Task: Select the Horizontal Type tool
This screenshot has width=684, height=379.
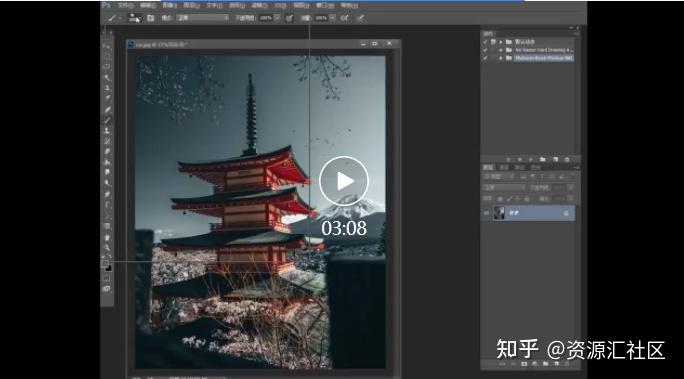Action: [107, 205]
